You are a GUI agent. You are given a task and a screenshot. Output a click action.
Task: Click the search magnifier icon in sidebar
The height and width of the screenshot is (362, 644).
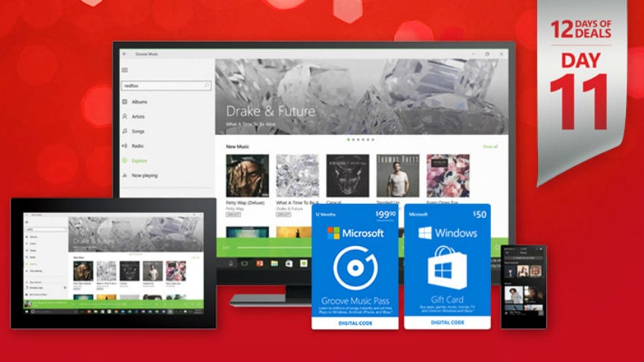207,86
